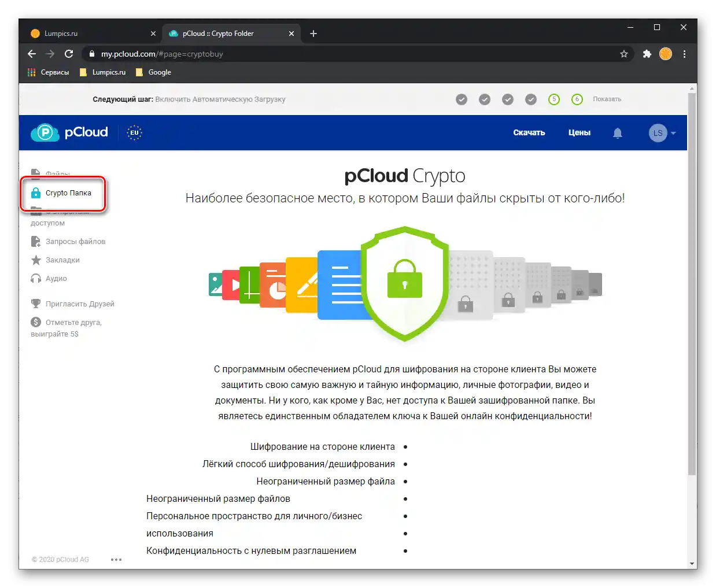This screenshot has height=588, width=716.
Task: Click browser forward arrow
Action: tap(50, 54)
